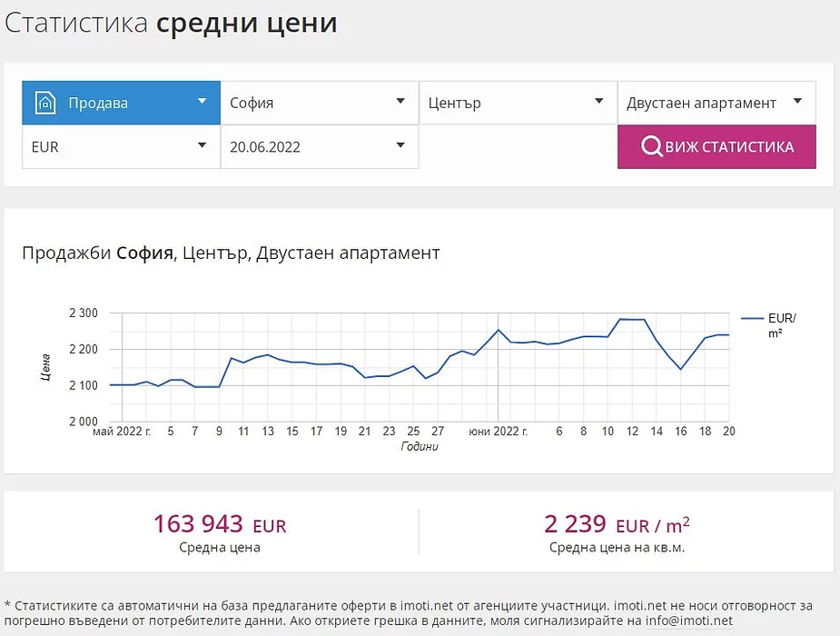Open the EUR currency dropdown
The image size is (840, 636).
(121, 146)
